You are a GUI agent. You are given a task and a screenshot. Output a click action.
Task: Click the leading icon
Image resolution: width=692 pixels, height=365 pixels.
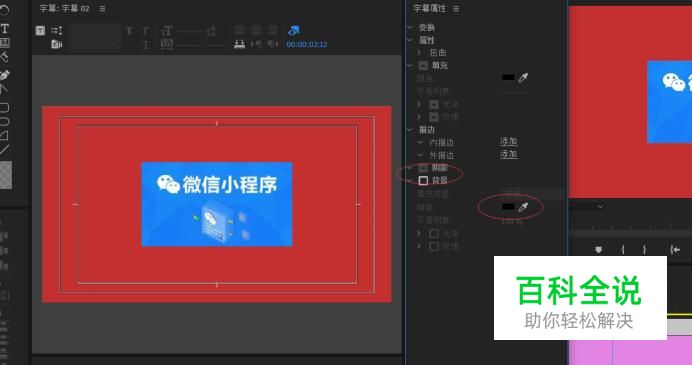pos(212,31)
